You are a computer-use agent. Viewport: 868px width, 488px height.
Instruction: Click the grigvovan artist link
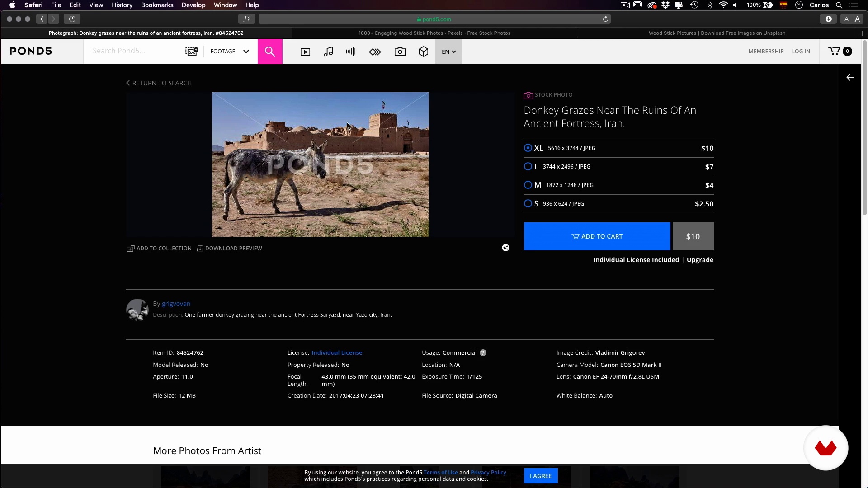pos(176,304)
